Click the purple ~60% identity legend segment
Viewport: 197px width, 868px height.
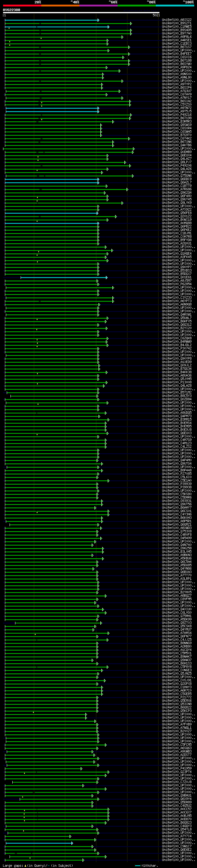tap(99, 6)
